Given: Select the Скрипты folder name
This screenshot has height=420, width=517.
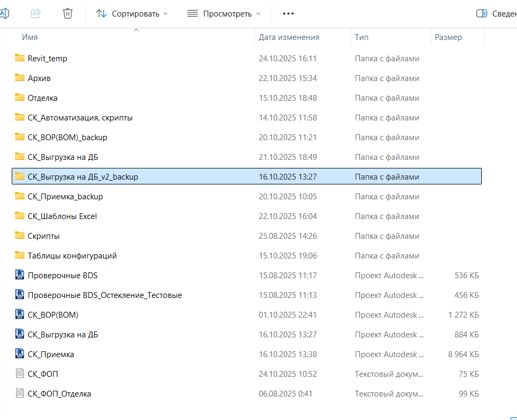Looking at the screenshot, I should click(x=44, y=236).
